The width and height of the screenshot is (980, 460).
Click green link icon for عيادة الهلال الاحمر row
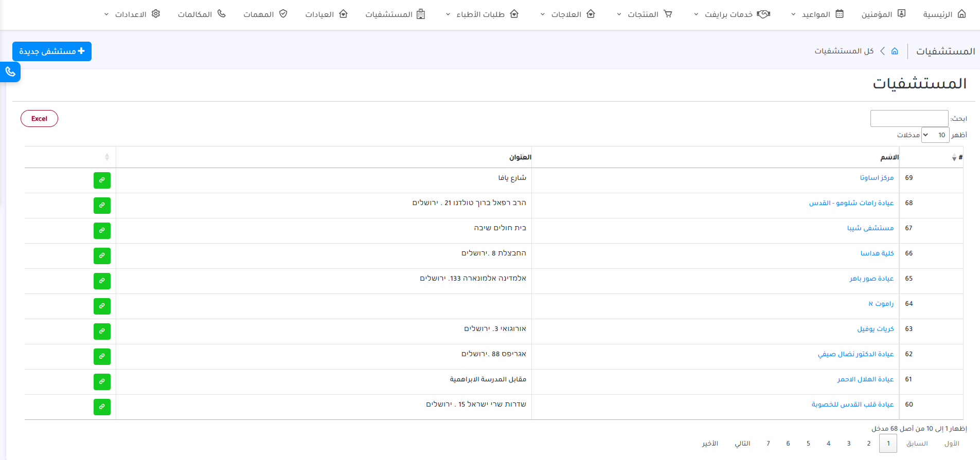(102, 382)
